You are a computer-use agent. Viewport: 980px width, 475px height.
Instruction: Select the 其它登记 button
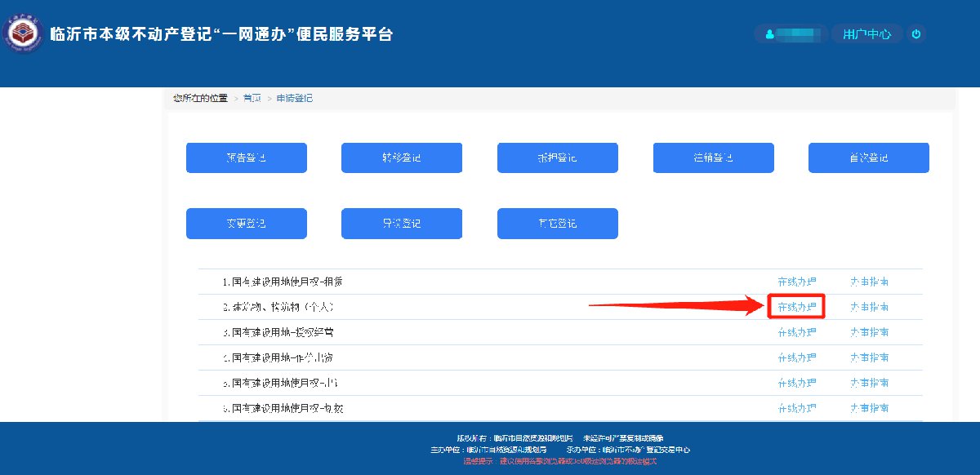[558, 224]
